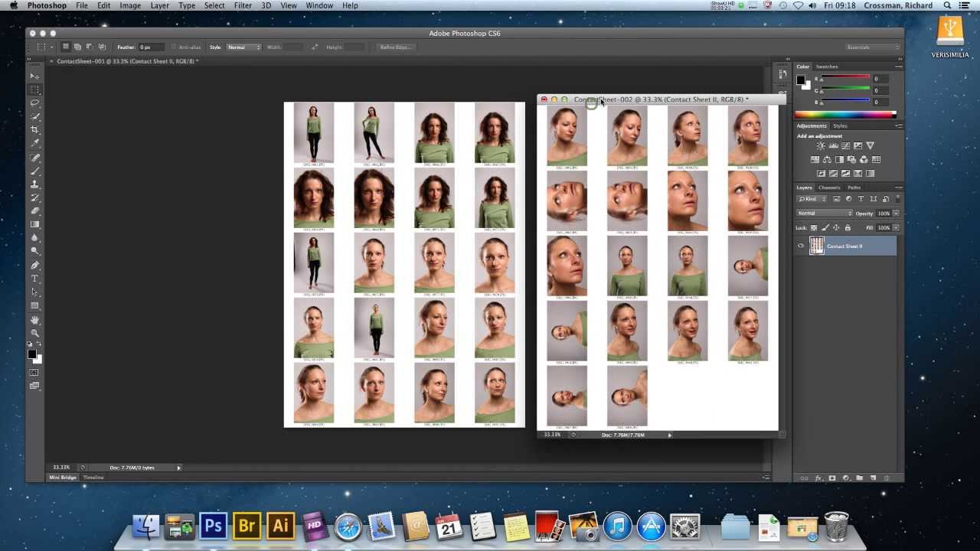Open the Fill slider dropdown arrow
Image resolution: width=980 pixels, height=551 pixels.
897,227
